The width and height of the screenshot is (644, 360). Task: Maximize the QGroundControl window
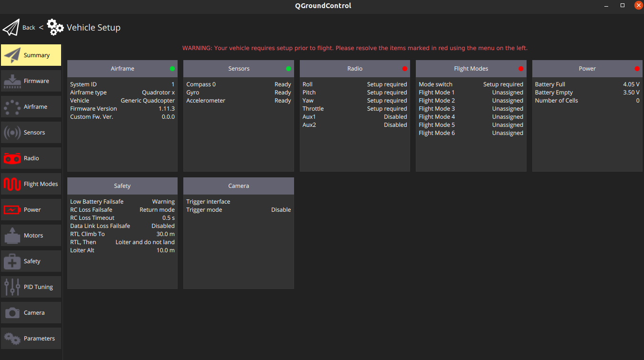(623, 5)
